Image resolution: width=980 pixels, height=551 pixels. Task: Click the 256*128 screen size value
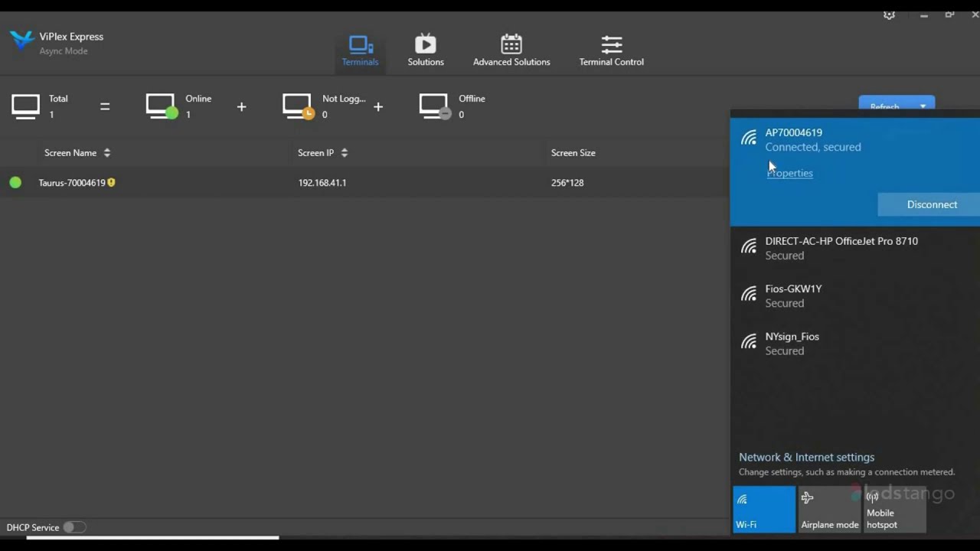(x=567, y=183)
